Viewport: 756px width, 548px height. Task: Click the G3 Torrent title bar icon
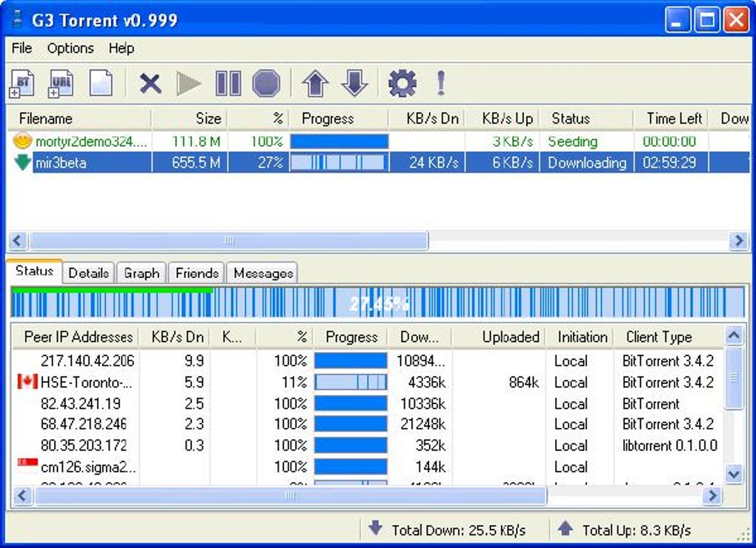coord(18,20)
